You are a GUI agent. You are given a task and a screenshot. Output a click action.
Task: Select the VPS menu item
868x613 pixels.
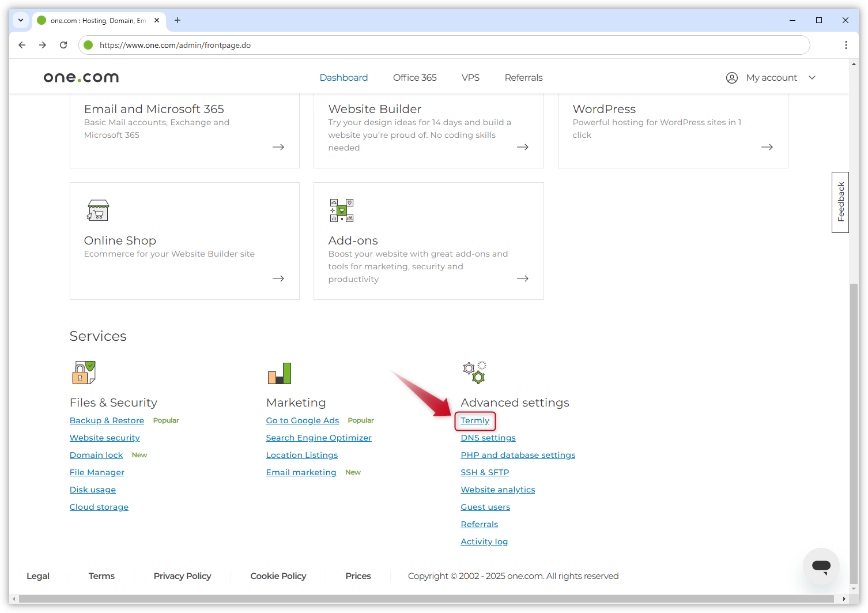(470, 77)
